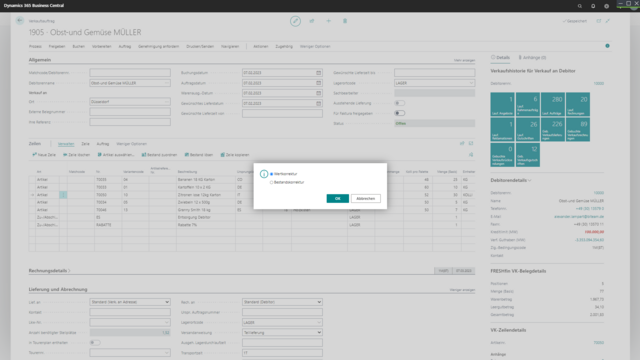Open the Versandanweisung Teillieferung dropdown
Screen dimensions: 640x360
pos(282,333)
